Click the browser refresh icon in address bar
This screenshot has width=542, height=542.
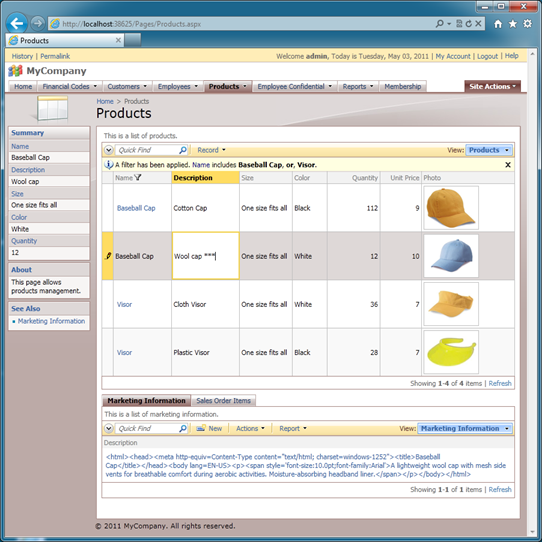(469, 24)
